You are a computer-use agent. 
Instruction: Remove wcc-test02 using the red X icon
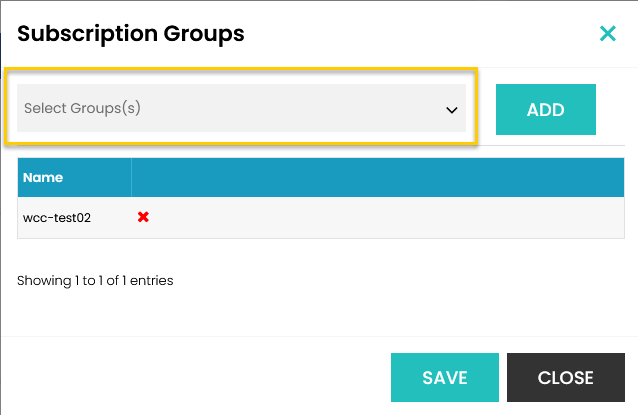(x=143, y=216)
